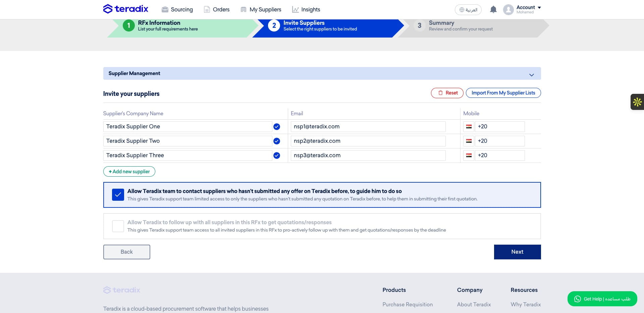644x313 pixels.
Task: Reset the invited suppliers list
Action: click(447, 93)
